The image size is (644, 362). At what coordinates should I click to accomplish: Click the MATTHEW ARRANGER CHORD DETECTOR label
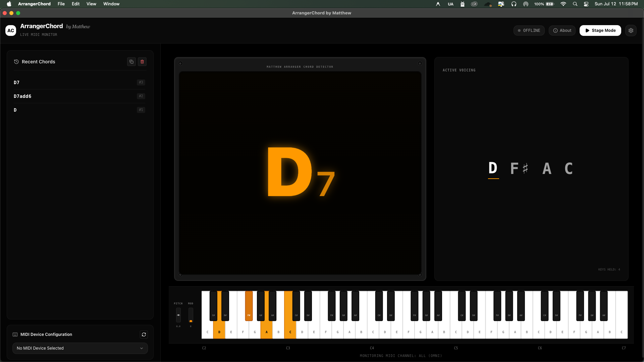pyautogui.click(x=300, y=67)
